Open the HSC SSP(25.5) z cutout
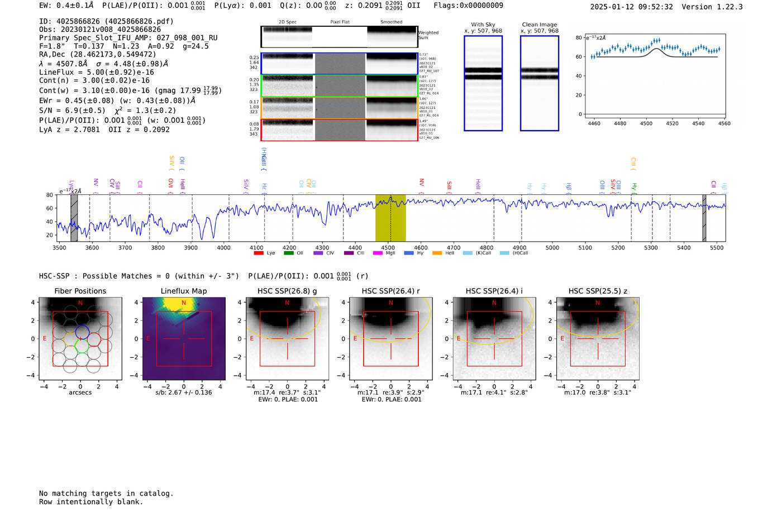The height and width of the screenshot is (532, 782). pos(598,338)
